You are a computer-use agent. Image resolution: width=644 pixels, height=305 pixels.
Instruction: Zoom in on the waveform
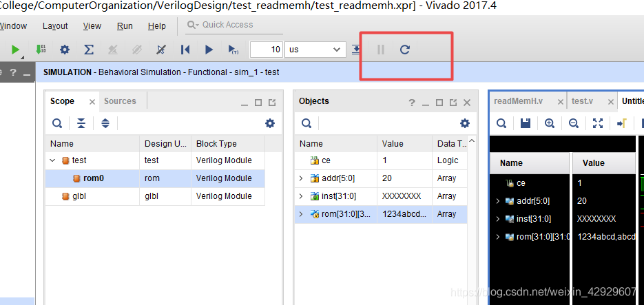[550, 123]
